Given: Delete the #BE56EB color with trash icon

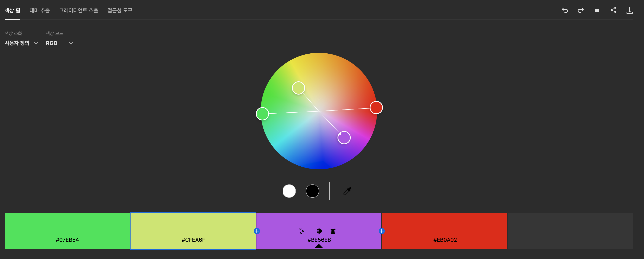Looking at the screenshot, I should click(333, 231).
